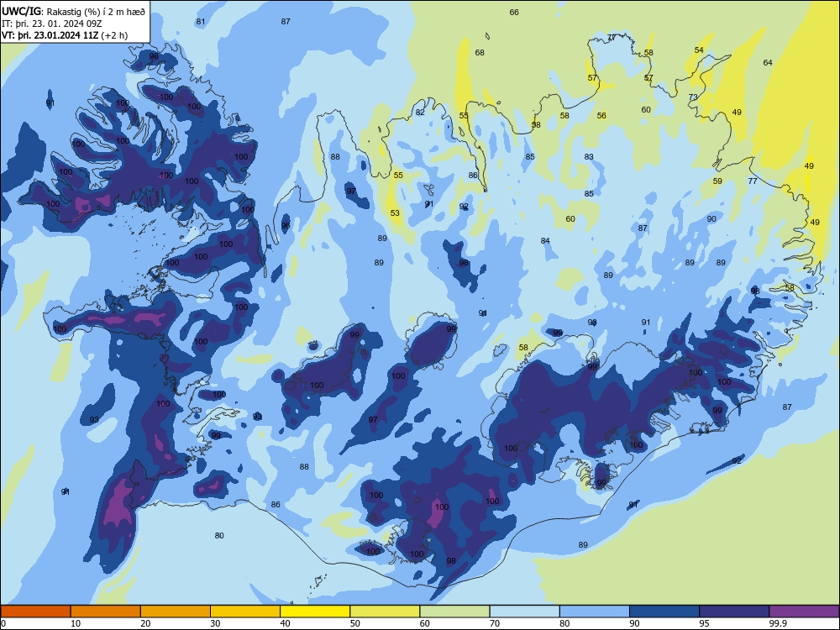Click the humidity value '54' on the map
This screenshot has width=840, height=630.
point(699,50)
